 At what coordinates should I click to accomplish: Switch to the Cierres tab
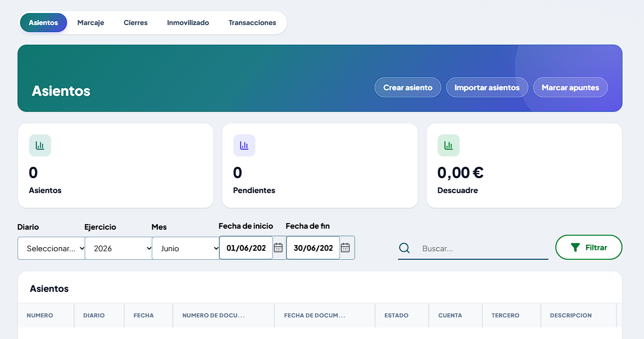pos(136,23)
